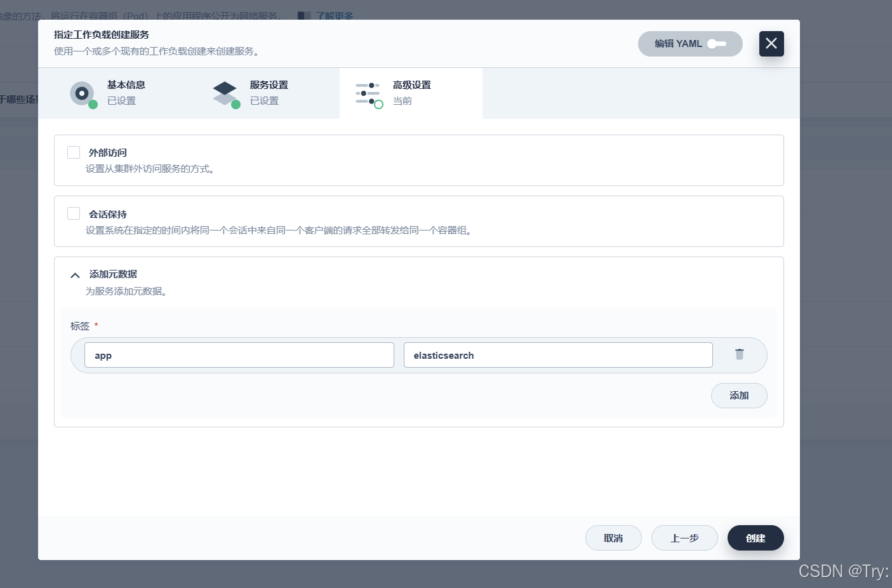892x588 pixels.
Task: Click the 外部访问 title text
Action: click(x=108, y=152)
